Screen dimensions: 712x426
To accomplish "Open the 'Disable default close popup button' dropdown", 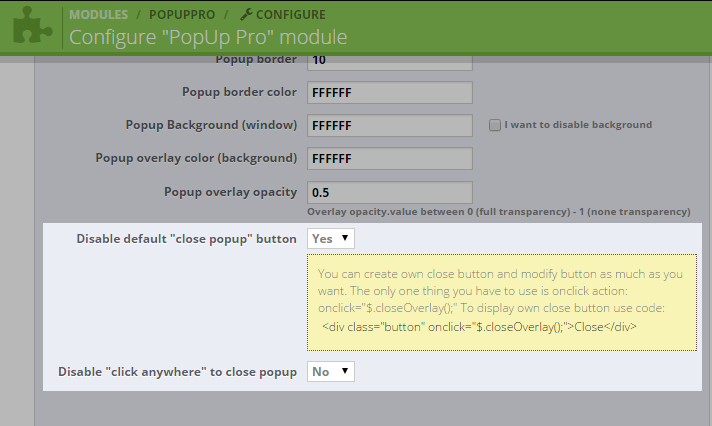I will point(331,238).
